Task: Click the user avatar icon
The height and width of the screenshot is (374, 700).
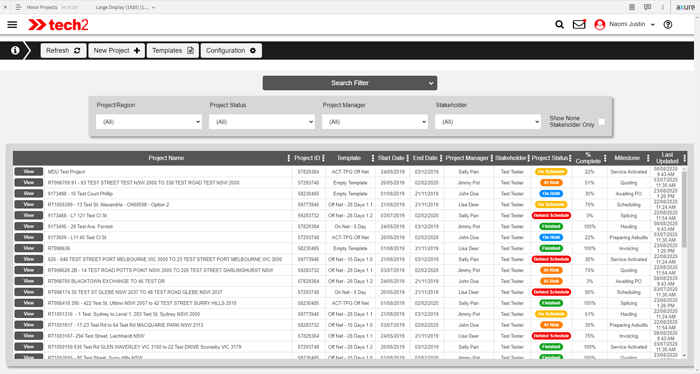Action: pos(600,25)
